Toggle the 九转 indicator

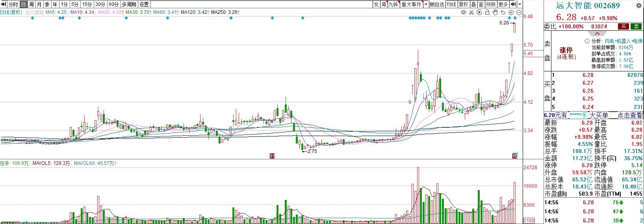click(x=393, y=4)
